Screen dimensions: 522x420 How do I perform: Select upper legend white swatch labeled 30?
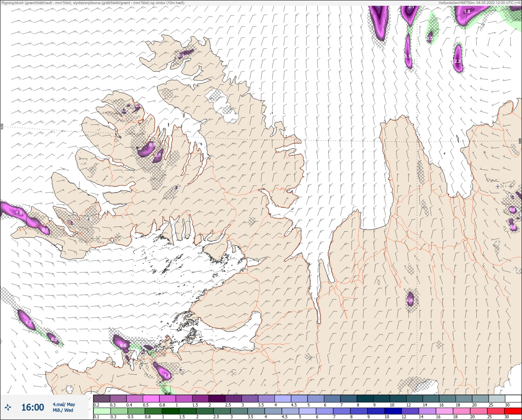click(x=513, y=398)
